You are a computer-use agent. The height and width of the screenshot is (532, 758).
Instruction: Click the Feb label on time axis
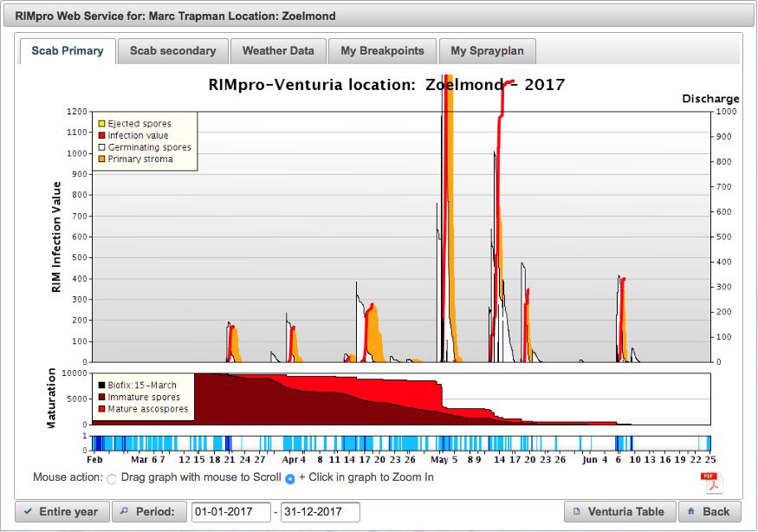click(x=94, y=459)
